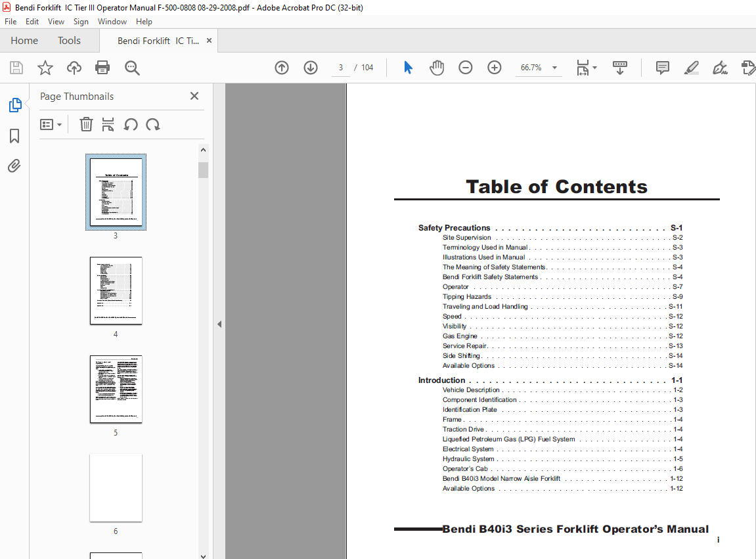Click Traveling and Load Handling entry
The height and width of the screenshot is (559, 756).
(x=563, y=306)
